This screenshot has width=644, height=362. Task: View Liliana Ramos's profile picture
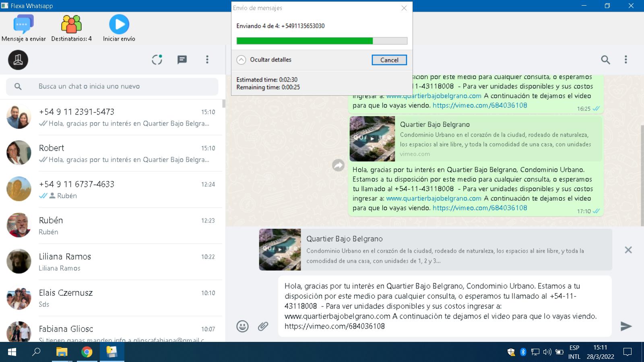[19, 261]
